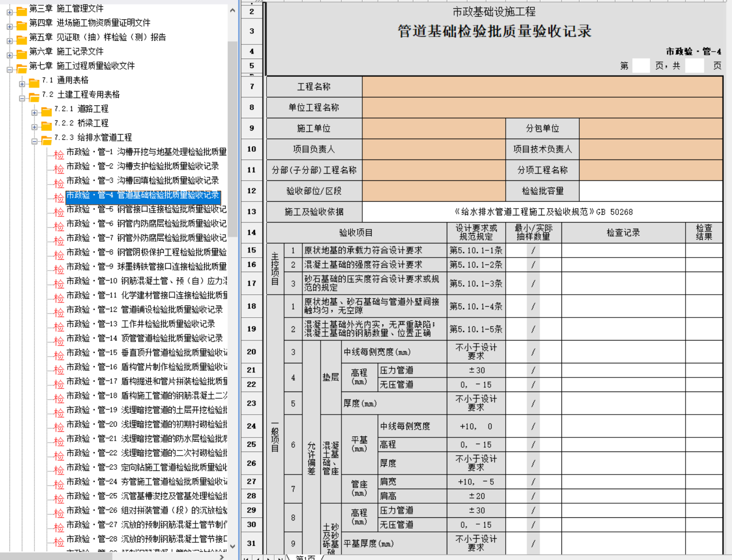Click red 检 icon of 管-2 沟槽支护
This screenshot has height=560, width=732.
(59, 168)
